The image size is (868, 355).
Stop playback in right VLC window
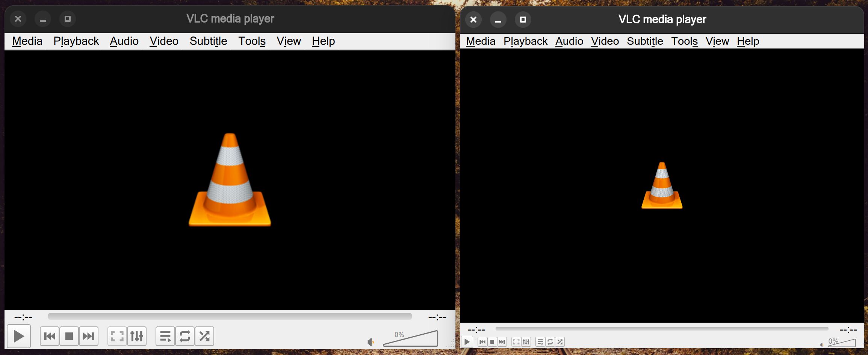pos(492,342)
